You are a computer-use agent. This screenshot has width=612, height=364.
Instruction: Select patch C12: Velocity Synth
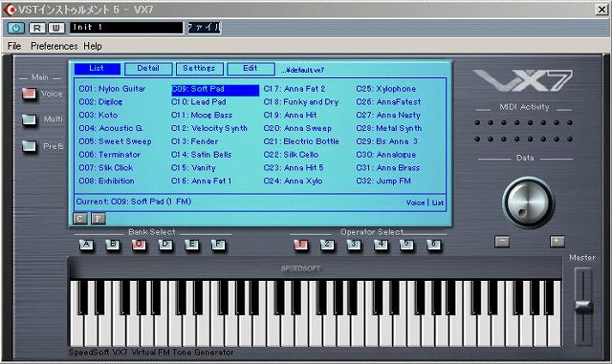click(x=209, y=128)
